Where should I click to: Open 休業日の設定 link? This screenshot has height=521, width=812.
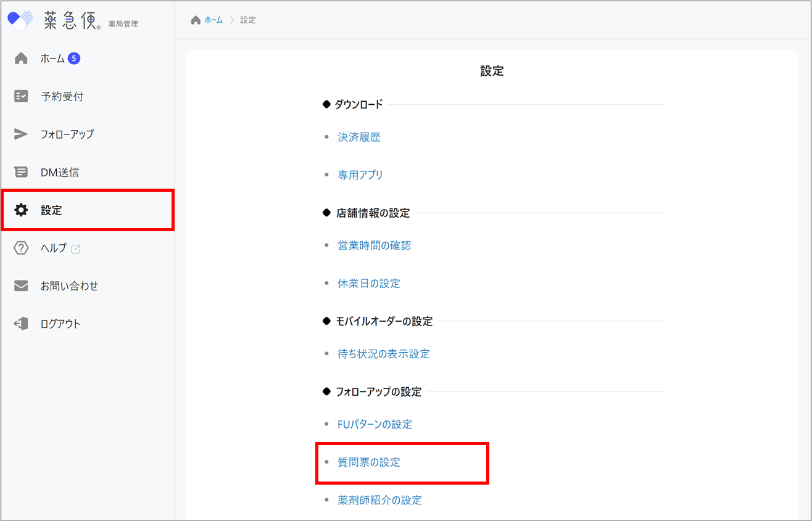coord(369,284)
